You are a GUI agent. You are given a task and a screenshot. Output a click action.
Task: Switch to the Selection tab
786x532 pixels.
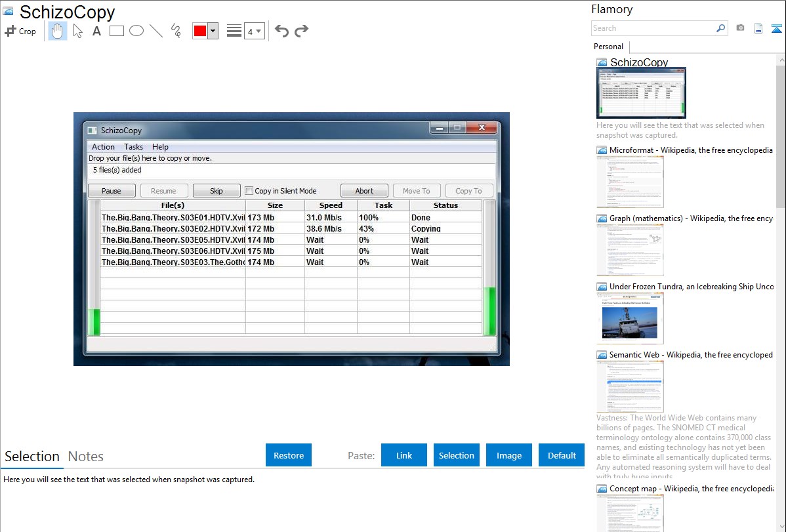point(32,457)
